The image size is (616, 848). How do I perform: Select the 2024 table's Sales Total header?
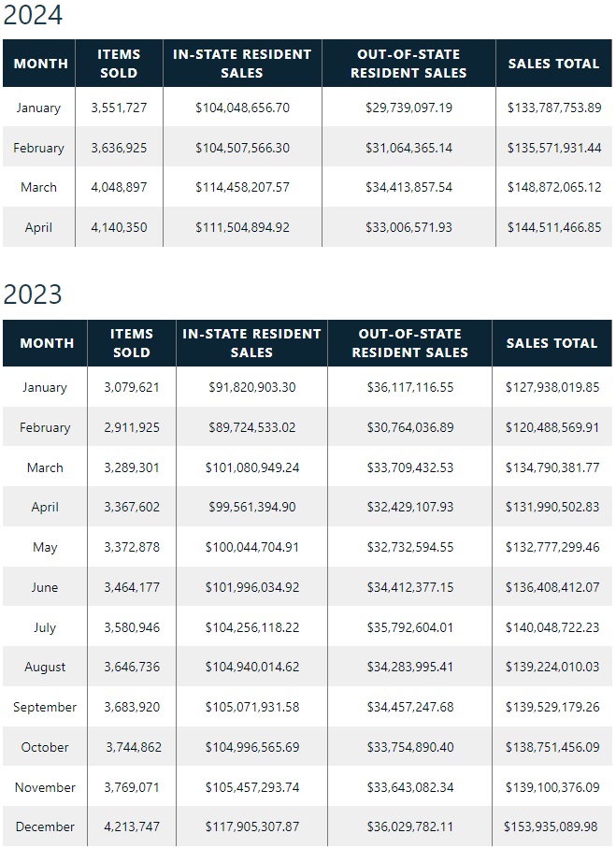point(553,64)
